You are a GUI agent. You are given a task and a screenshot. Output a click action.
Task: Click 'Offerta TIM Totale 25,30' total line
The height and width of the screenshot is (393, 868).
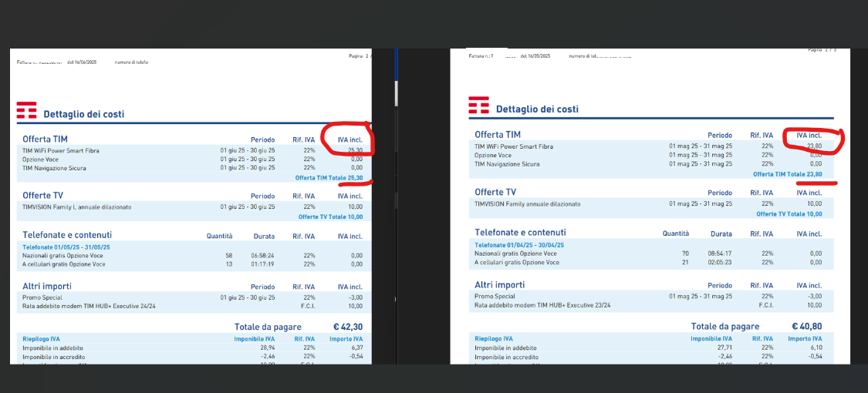click(329, 178)
